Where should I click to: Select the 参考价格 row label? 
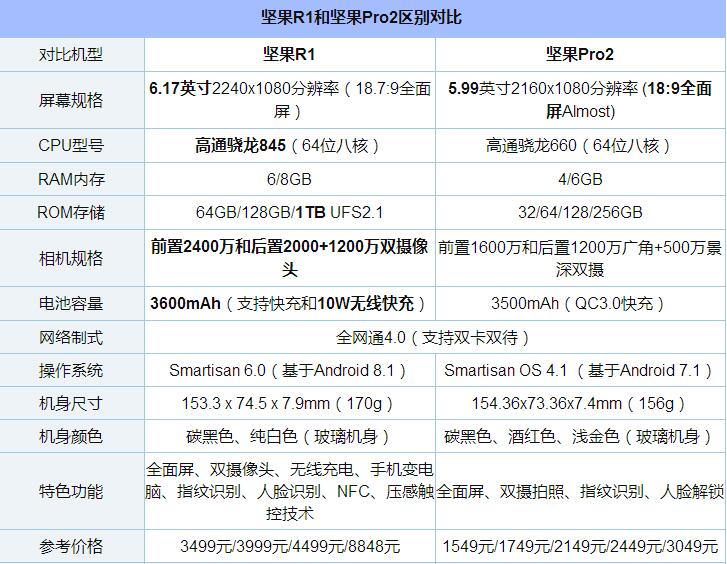(71, 546)
